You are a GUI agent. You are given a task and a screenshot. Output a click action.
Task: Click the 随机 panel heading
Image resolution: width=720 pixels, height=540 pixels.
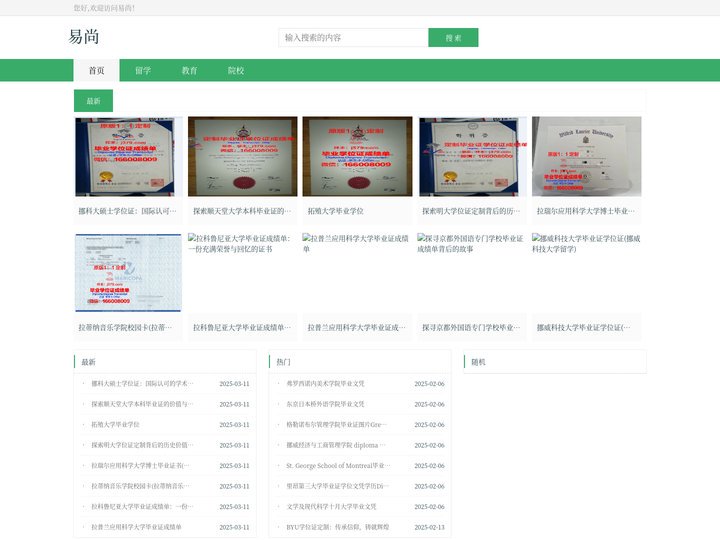[478, 362]
